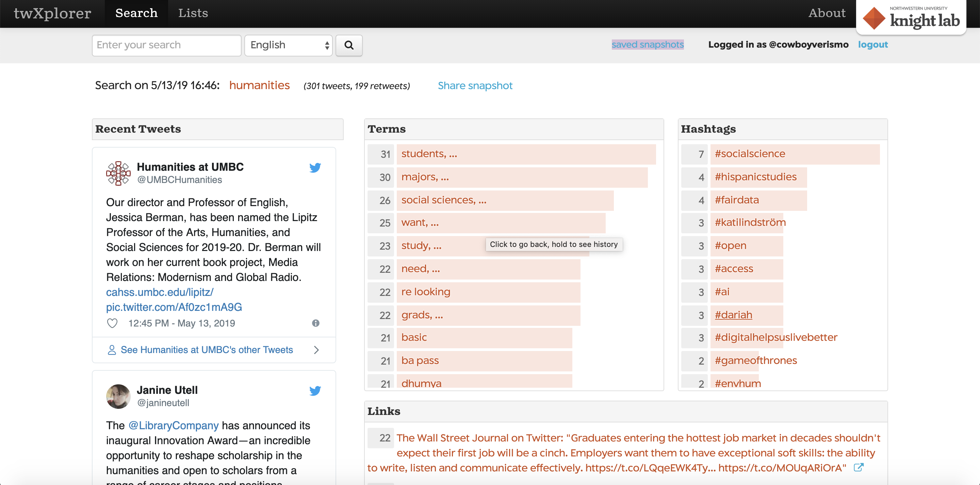Expand chevron next to See UMBC's other Tweets
Image resolution: width=980 pixels, height=485 pixels.
[x=316, y=350]
